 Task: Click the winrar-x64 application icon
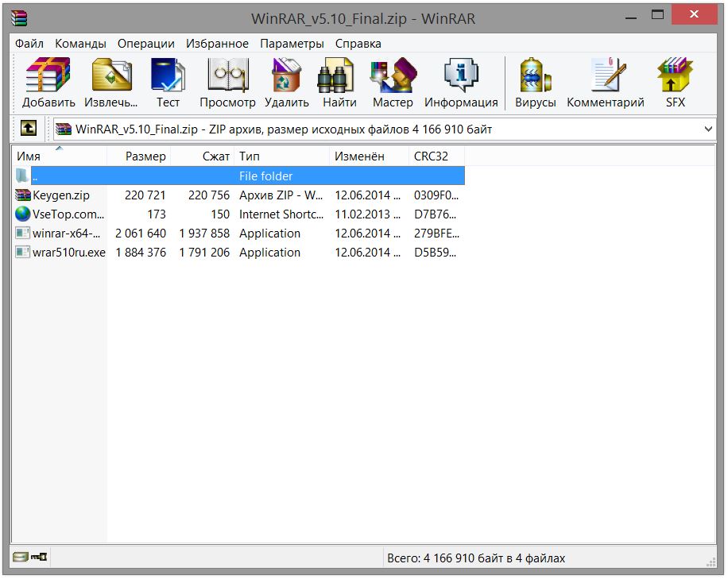[22, 234]
